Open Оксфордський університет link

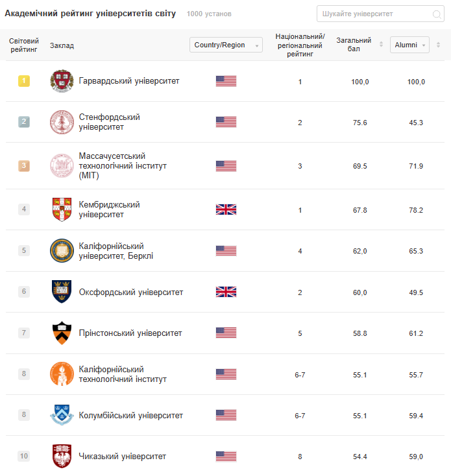click(130, 292)
